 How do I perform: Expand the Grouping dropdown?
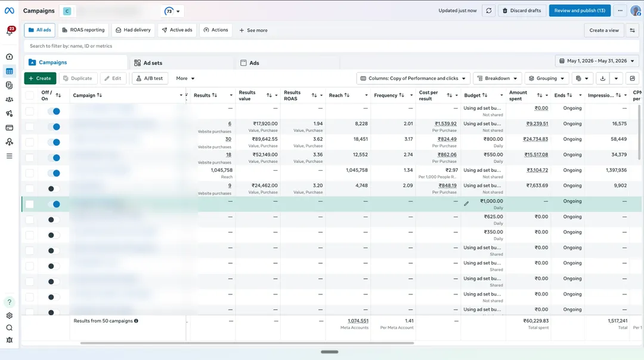click(x=547, y=78)
